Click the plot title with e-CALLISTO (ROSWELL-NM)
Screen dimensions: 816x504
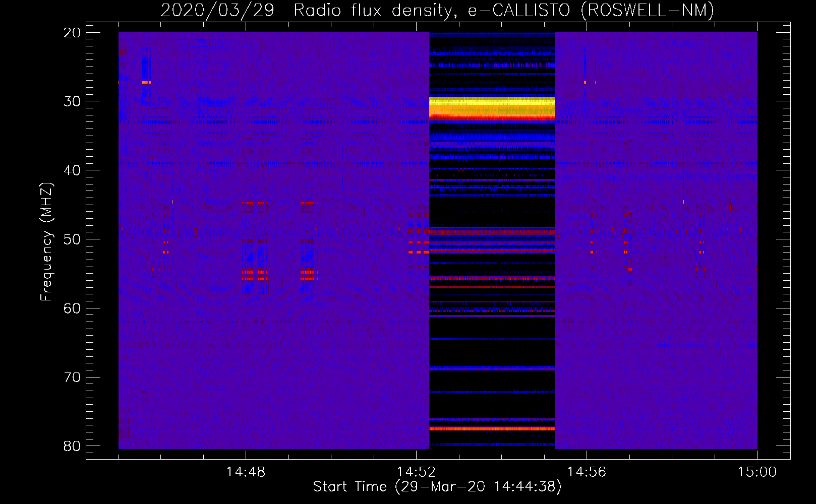(437, 10)
